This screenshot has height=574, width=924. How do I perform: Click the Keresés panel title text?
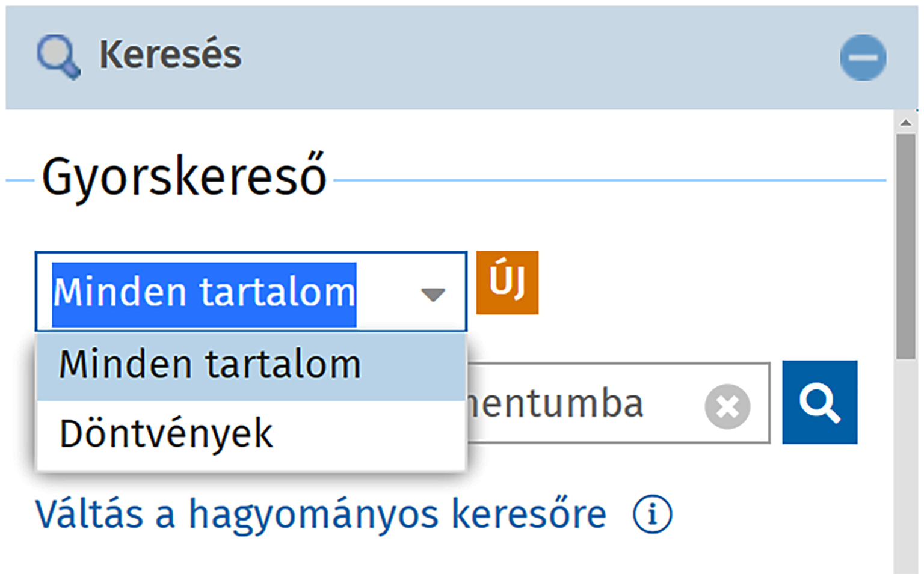170,55
